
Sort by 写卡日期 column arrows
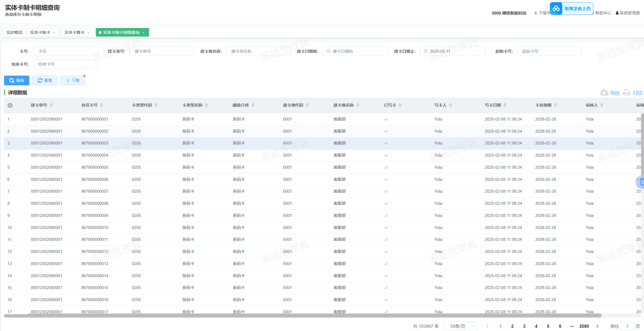pyautogui.click(x=505, y=105)
